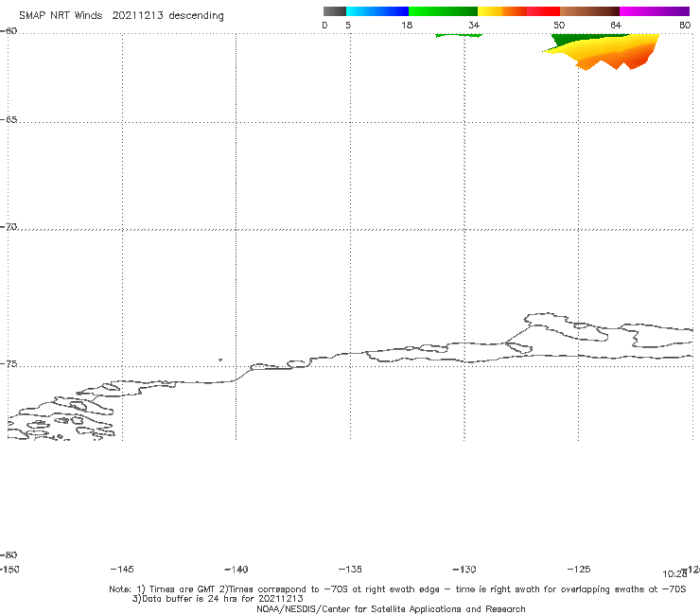This screenshot has width=700, height=615.
Task: Click the NOAA/NESDIS credit line
Action: tap(391, 609)
